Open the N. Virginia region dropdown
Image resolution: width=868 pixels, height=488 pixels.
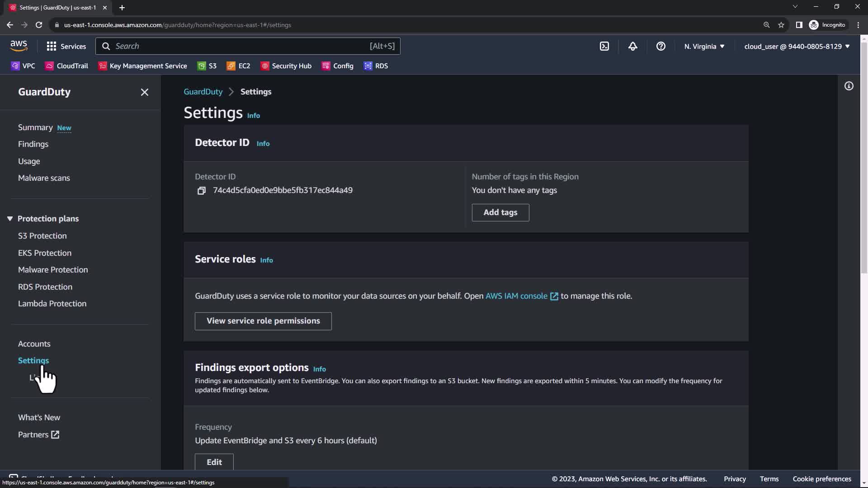tap(704, 46)
